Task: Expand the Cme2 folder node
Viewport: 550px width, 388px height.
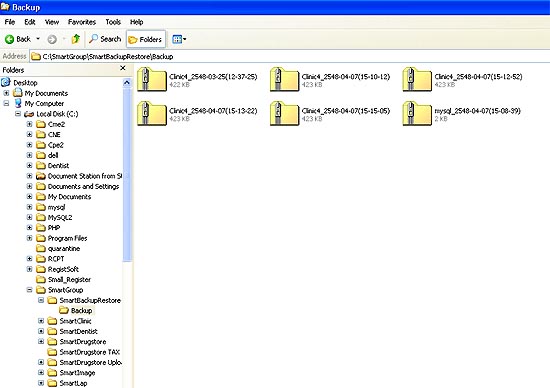Action: (29, 124)
